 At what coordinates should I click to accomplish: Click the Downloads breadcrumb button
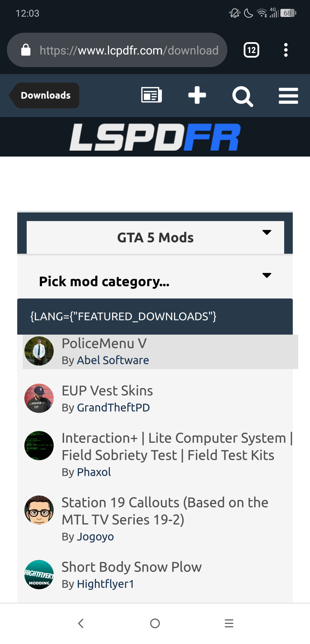45,95
